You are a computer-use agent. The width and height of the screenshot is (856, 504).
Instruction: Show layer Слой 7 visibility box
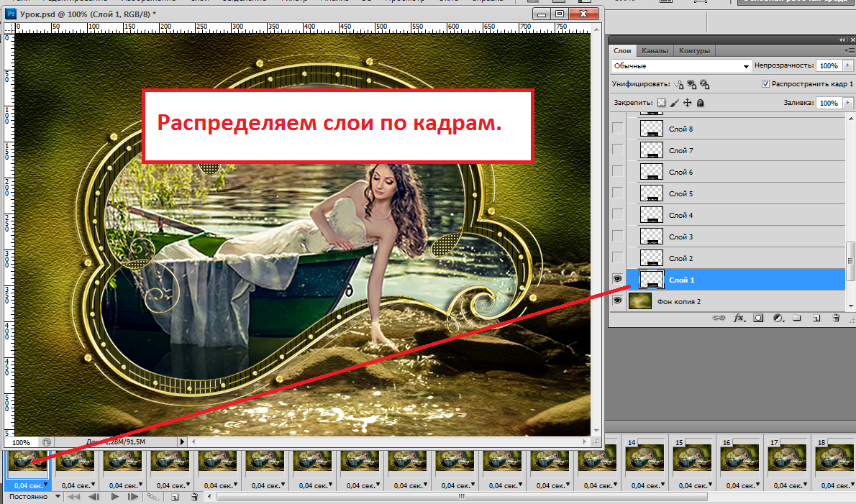click(x=617, y=150)
